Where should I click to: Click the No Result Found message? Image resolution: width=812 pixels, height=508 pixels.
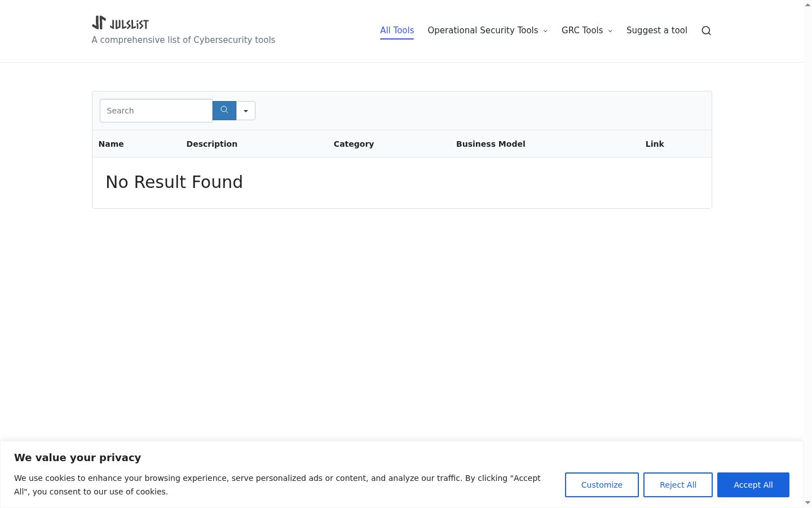(174, 182)
